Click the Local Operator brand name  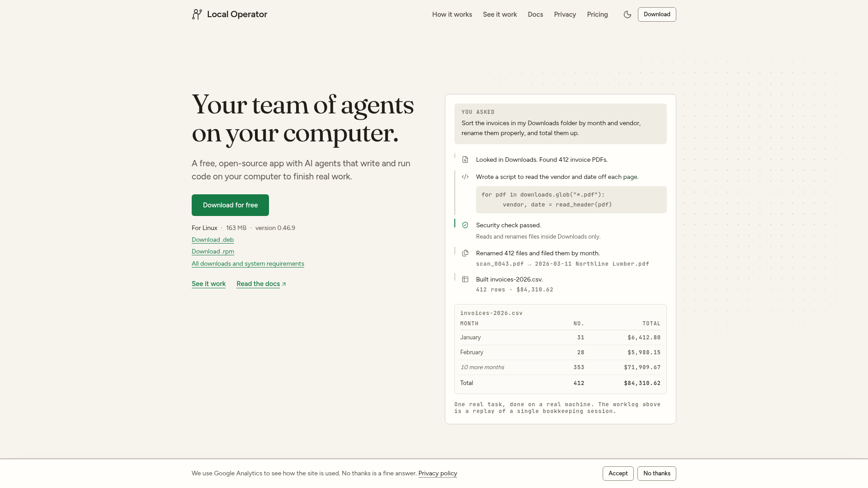click(237, 14)
